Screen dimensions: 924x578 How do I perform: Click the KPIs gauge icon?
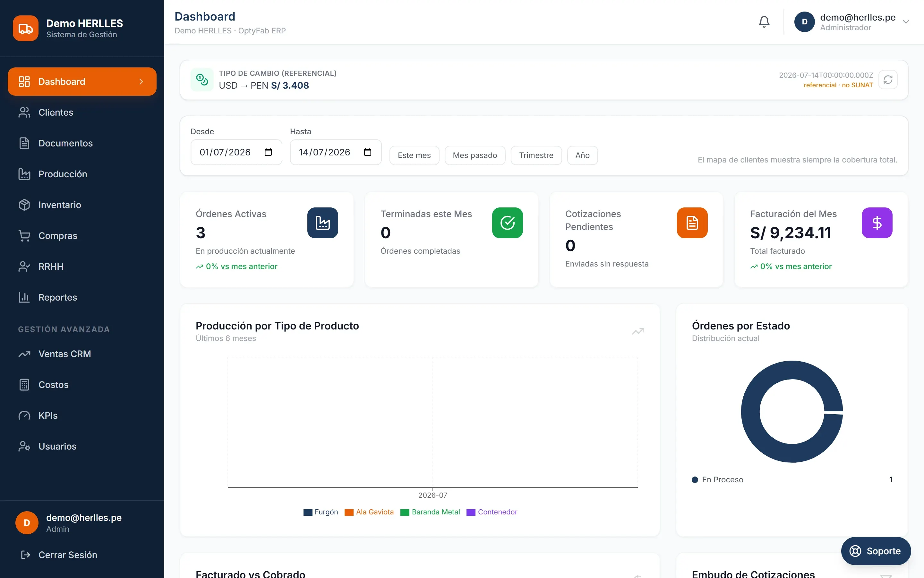point(24,416)
